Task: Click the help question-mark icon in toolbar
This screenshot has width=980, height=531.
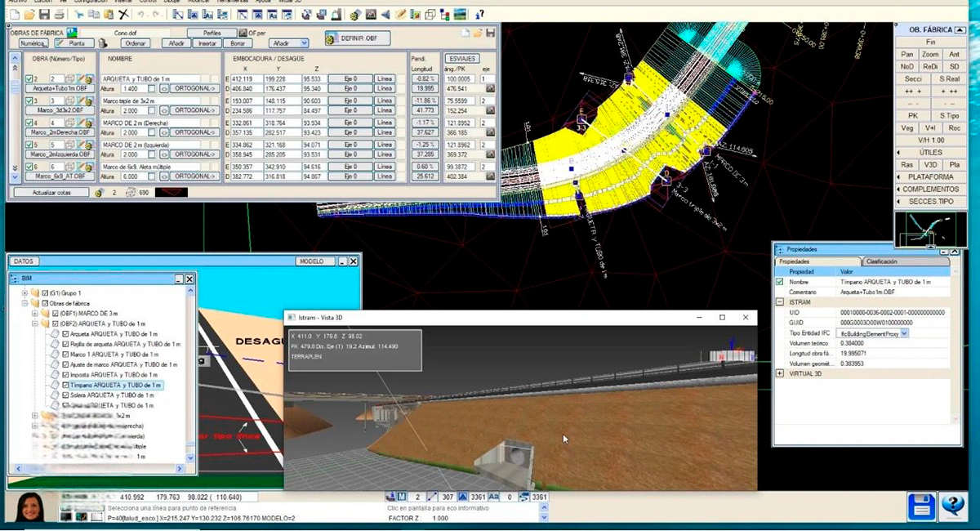Action: (x=479, y=14)
